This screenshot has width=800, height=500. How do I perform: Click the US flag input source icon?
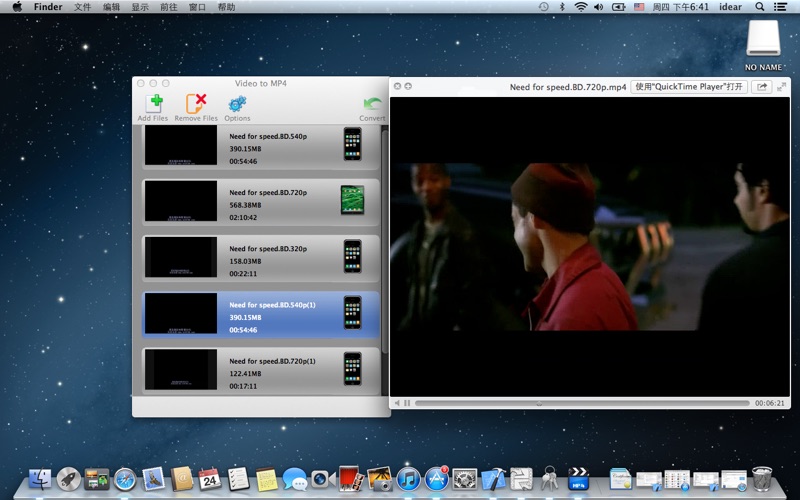point(639,7)
